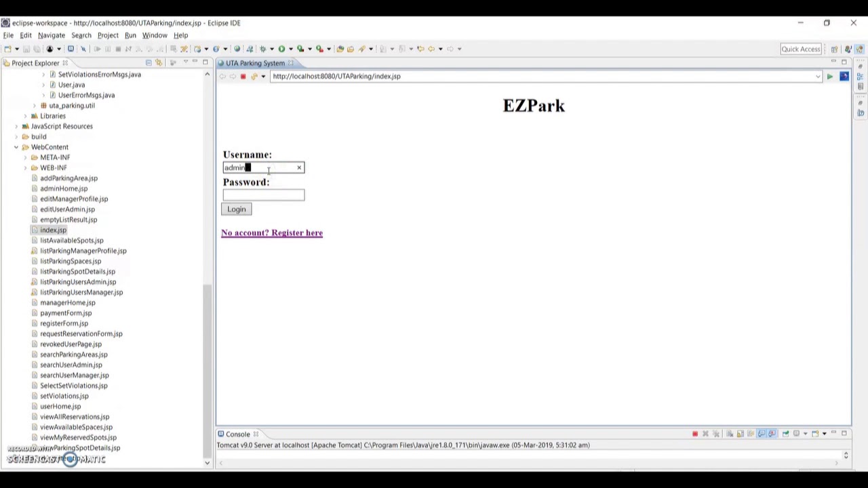Expand the uta_parking.util package
This screenshot has width=868, height=488.
[x=35, y=106]
